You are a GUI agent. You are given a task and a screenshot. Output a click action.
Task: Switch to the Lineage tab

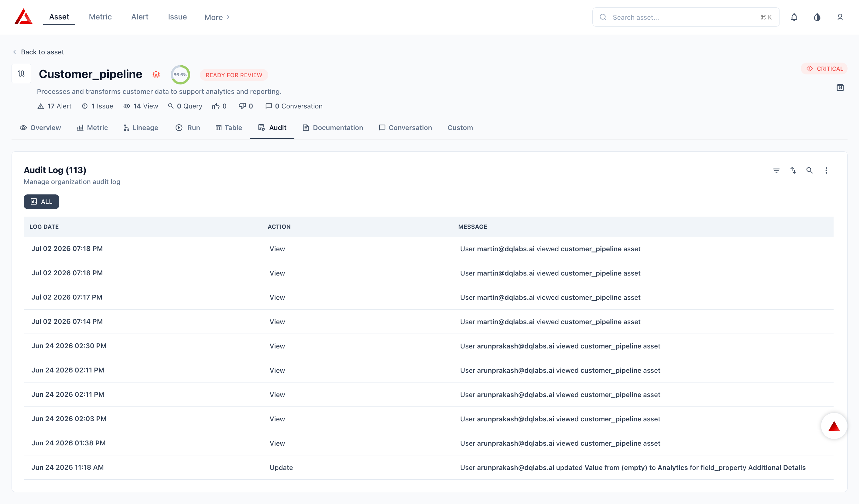(141, 128)
